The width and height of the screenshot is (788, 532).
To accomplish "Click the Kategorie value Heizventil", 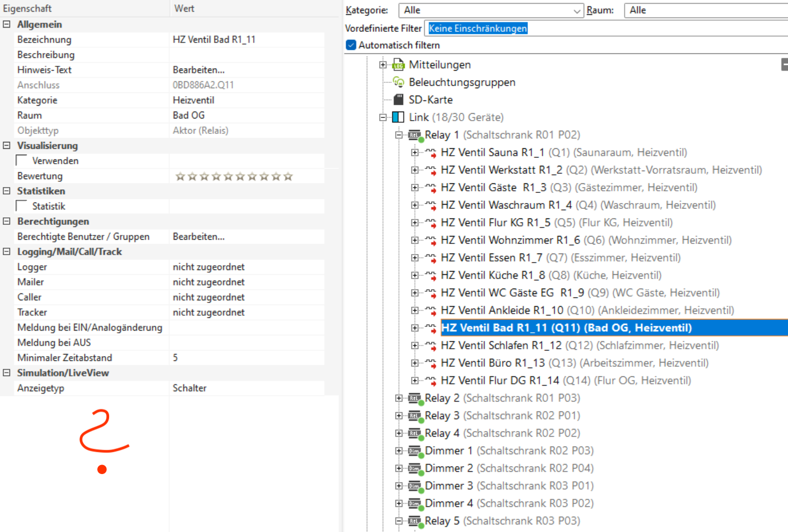I will pos(194,100).
